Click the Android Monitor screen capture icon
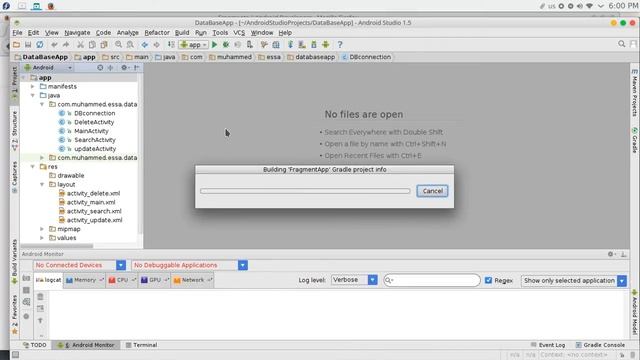Image resolution: width=640 pixels, height=360 pixels. pyautogui.click(x=26, y=278)
